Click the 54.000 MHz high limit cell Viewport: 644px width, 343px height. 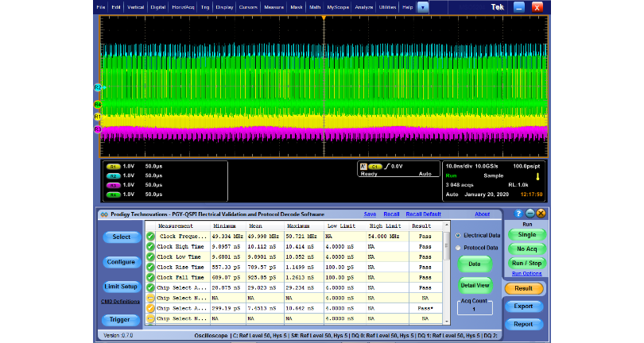pos(386,237)
